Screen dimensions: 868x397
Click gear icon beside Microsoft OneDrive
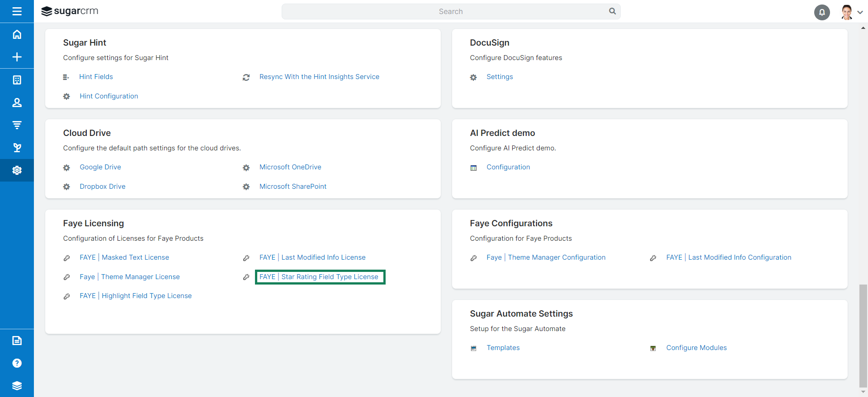pos(246,168)
